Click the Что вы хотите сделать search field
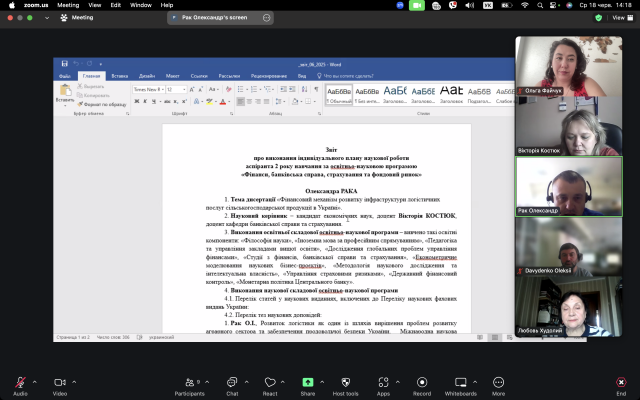The width and height of the screenshot is (640, 400). (345, 76)
